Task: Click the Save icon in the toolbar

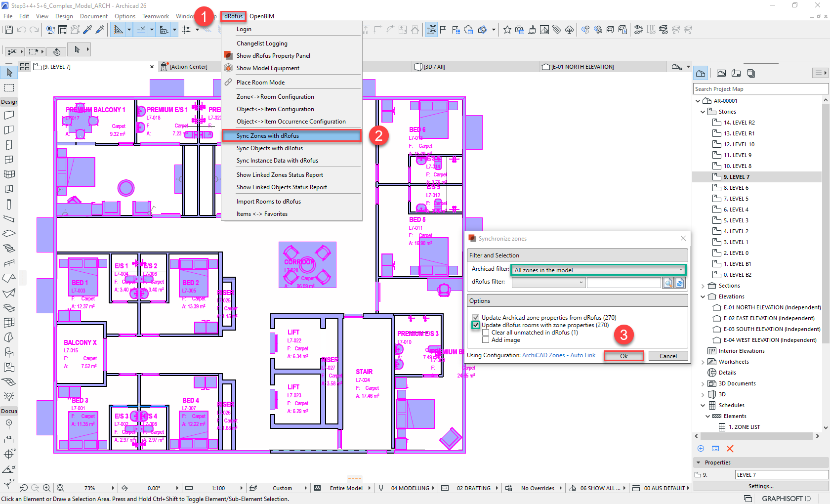Action: click(8, 30)
